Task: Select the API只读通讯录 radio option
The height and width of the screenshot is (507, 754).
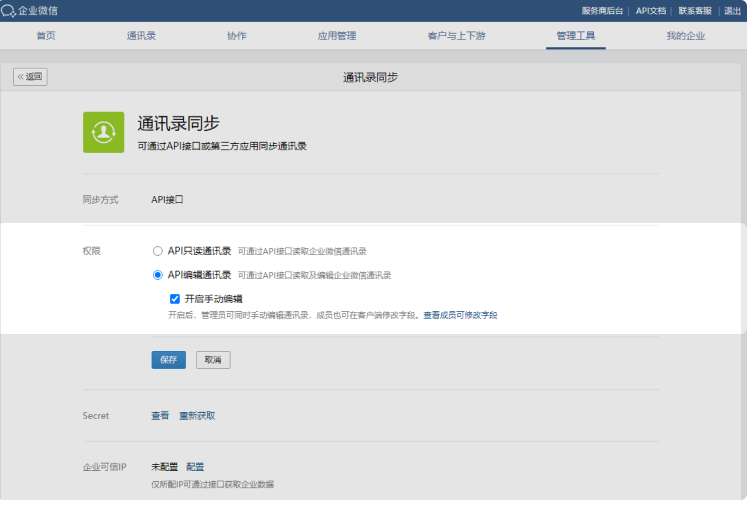Action: [157, 251]
